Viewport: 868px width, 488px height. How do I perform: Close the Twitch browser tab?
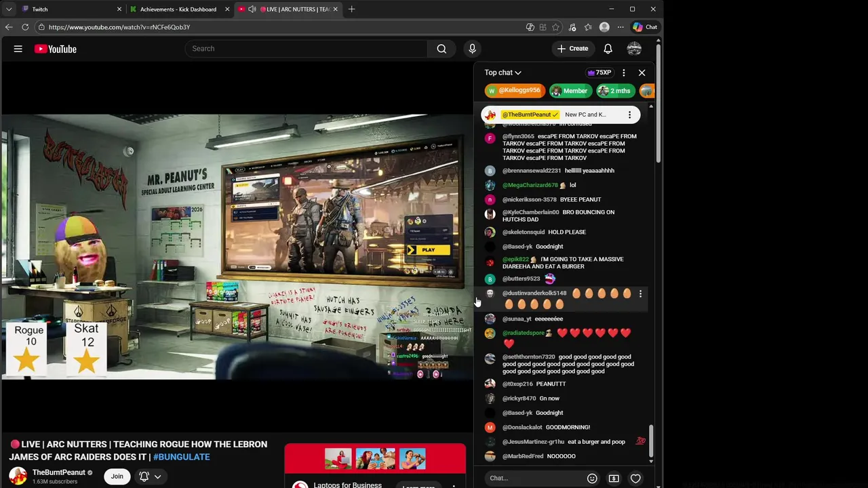(x=119, y=9)
